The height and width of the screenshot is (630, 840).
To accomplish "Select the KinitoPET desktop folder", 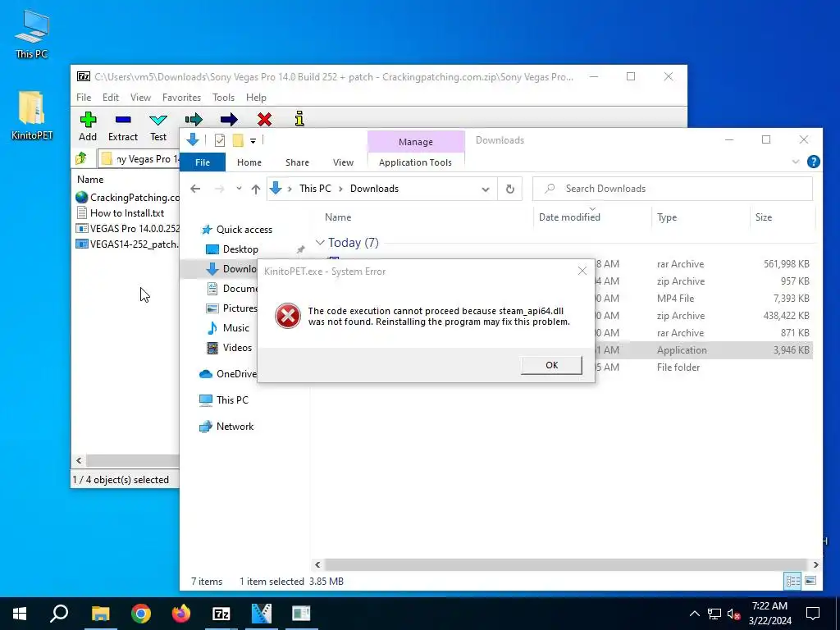I will pyautogui.click(x=32, y=116).
